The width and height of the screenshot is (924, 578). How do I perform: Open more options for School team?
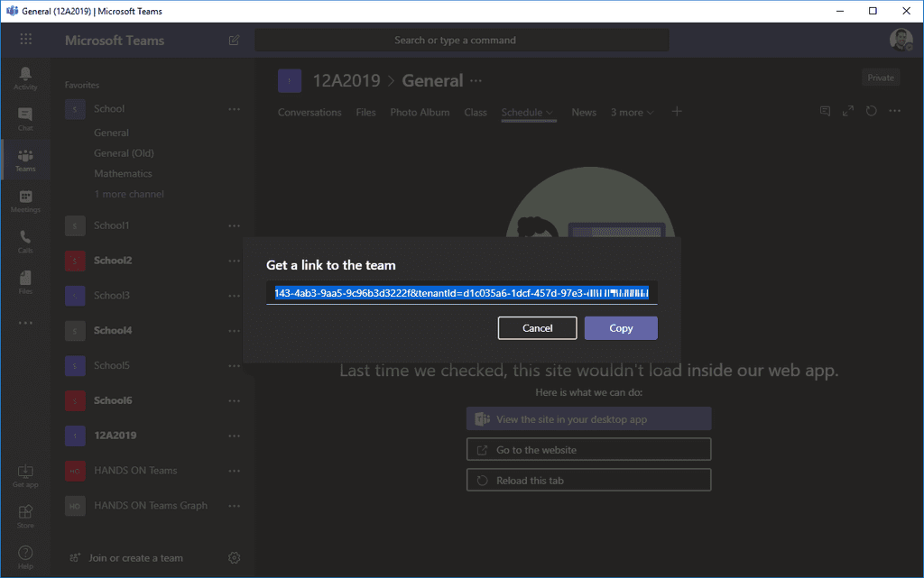pos(234,109)
